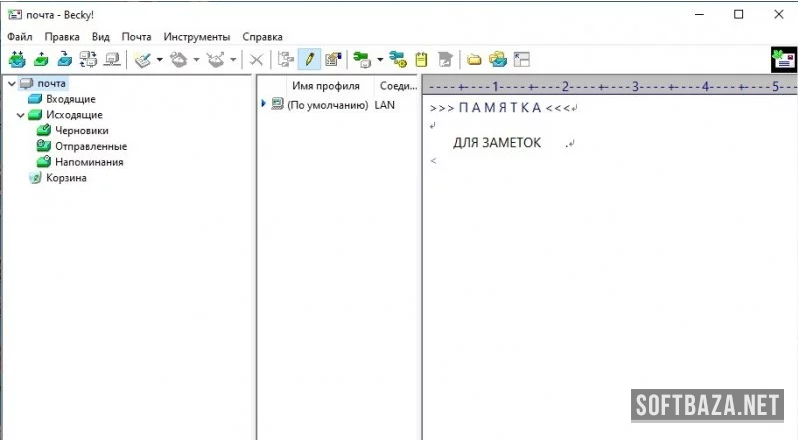Click the Becky! logo icon at right

pos(783,60)
